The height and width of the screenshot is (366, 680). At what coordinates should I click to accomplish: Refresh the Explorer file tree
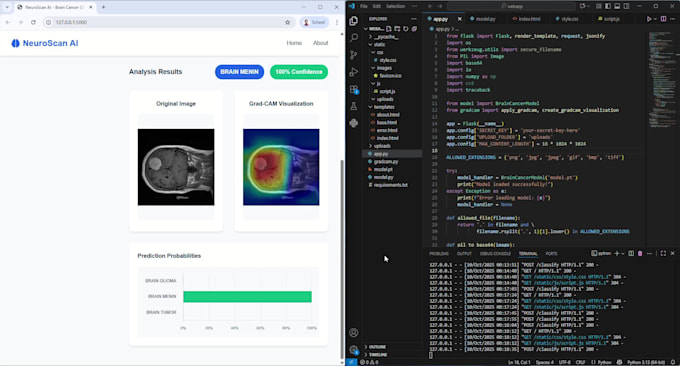(406, 29)
